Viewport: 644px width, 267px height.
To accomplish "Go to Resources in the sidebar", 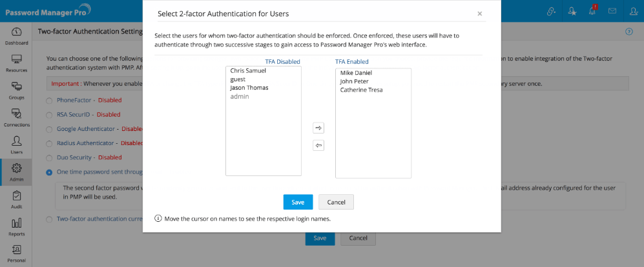I will [16, 63].
